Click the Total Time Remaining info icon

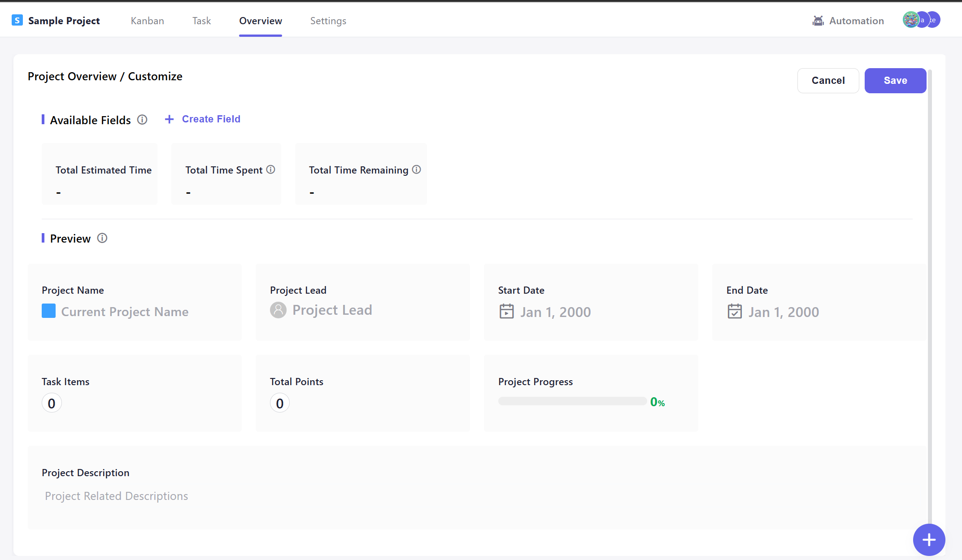[416, 169]
